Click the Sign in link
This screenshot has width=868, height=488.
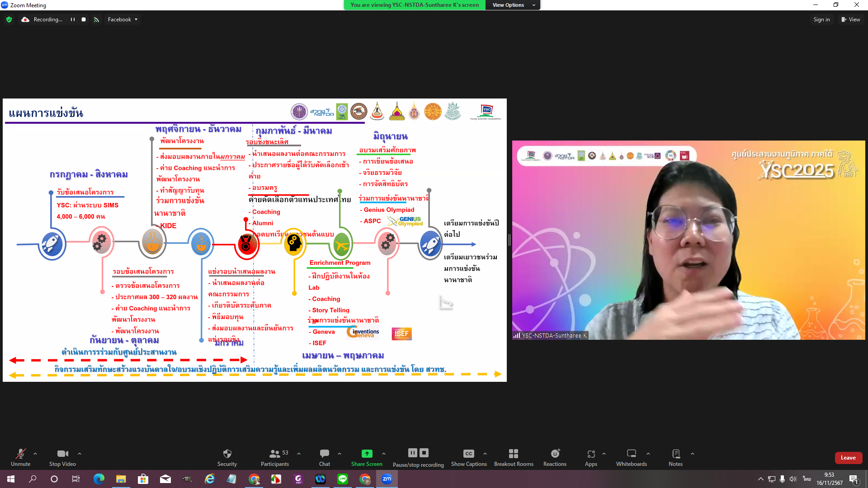pos(821,19)
